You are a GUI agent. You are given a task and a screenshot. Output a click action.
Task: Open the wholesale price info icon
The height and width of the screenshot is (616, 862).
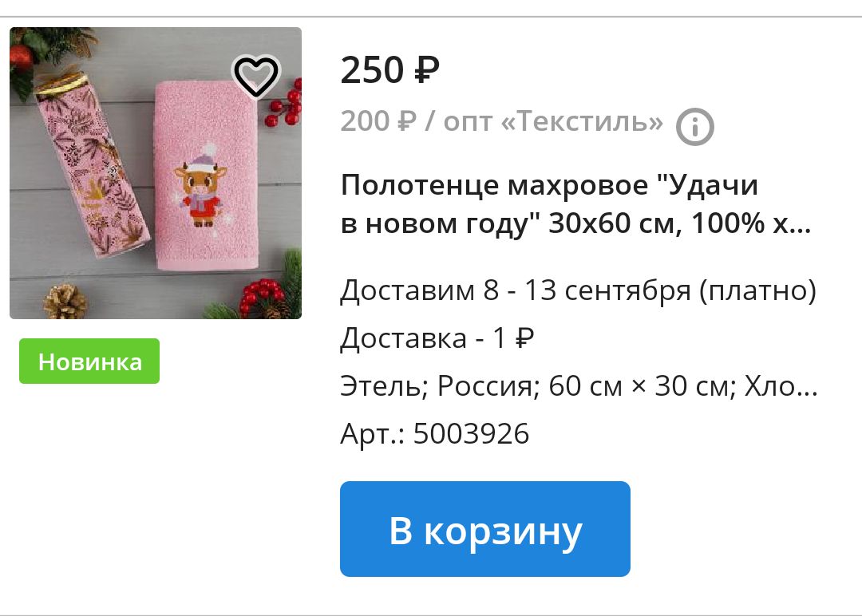click(695, 127)
